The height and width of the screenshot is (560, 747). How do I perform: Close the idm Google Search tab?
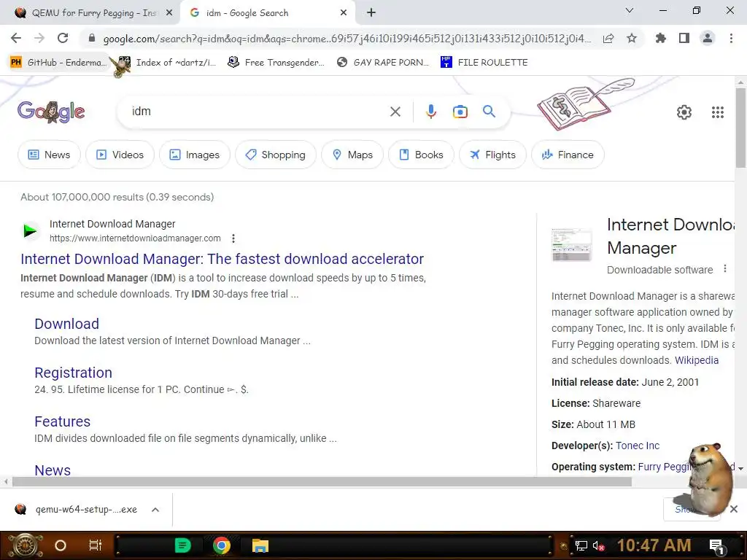pyautogui.click(x=344, y=13)
